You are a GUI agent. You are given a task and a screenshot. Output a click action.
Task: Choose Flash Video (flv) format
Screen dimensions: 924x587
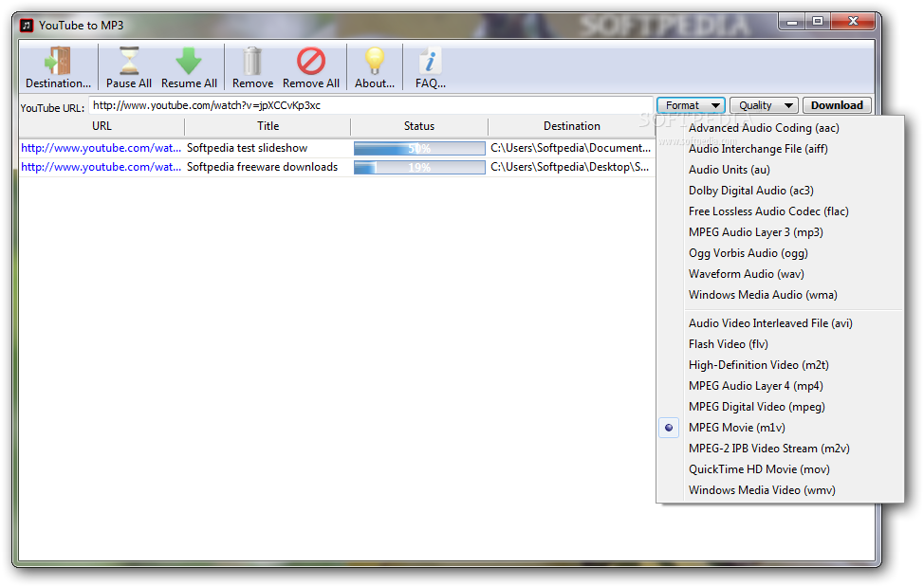point(729,344)
